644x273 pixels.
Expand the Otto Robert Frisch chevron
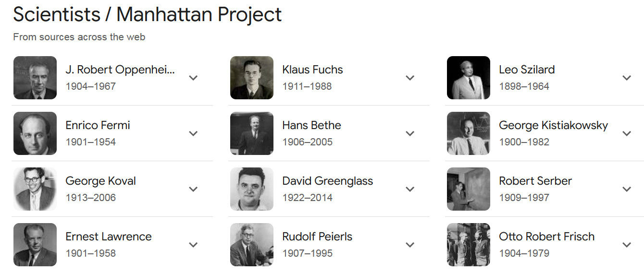click(x=627, y=245)
